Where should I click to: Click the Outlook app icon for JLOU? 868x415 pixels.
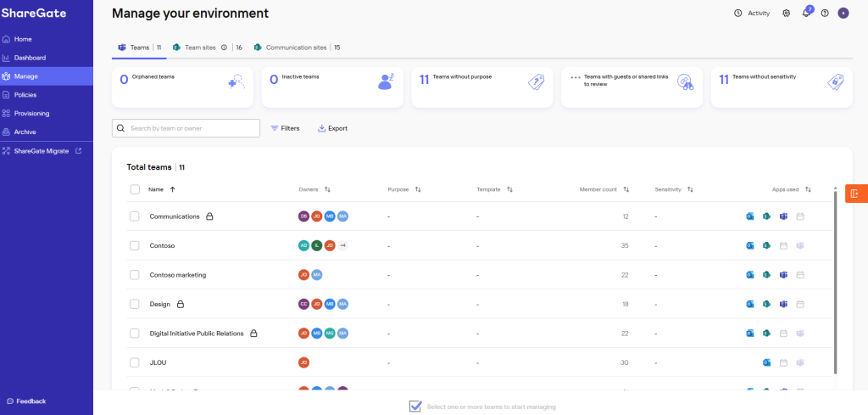(766, 362)
